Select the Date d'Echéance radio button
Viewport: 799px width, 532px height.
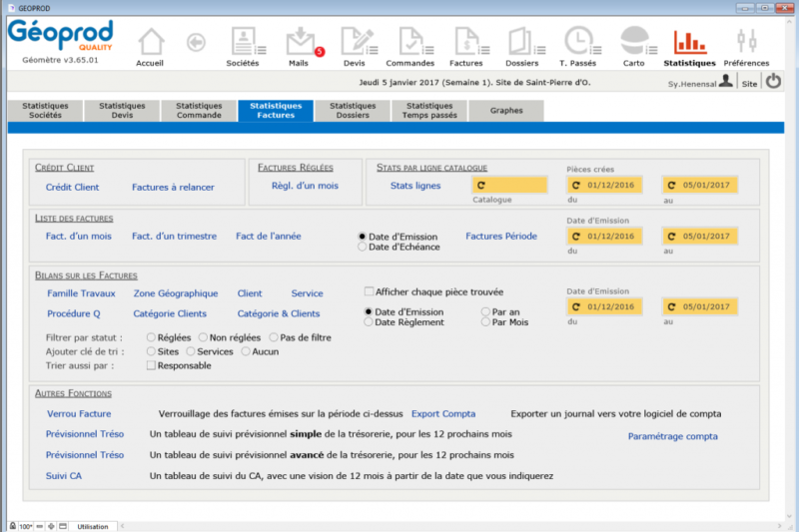(x=363, y=248)
